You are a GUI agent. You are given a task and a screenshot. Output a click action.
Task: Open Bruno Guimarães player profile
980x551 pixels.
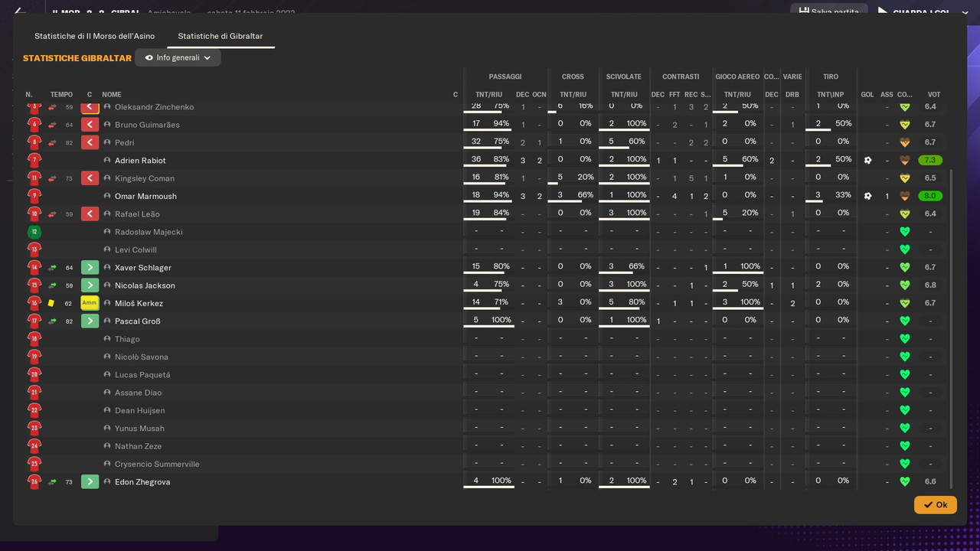(147, 125)
